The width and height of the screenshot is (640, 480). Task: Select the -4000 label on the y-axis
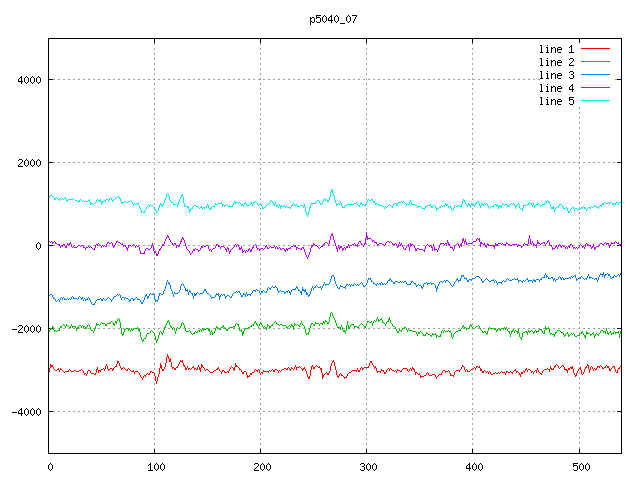(x=24, y=412)
